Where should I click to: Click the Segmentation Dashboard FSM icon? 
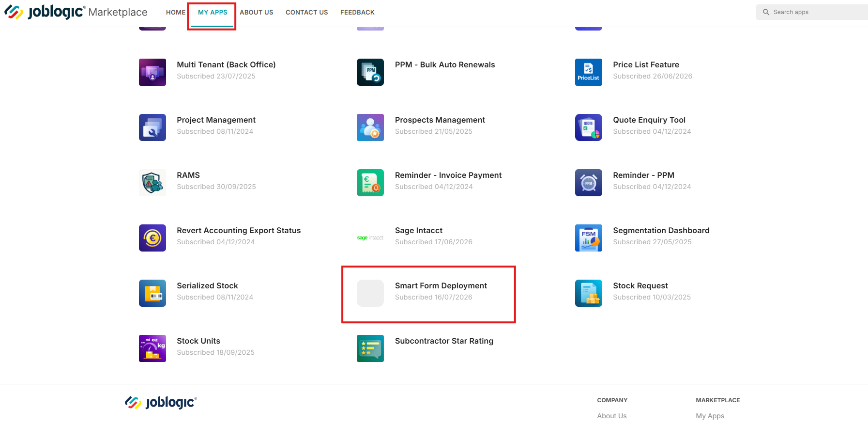point(589,238)
